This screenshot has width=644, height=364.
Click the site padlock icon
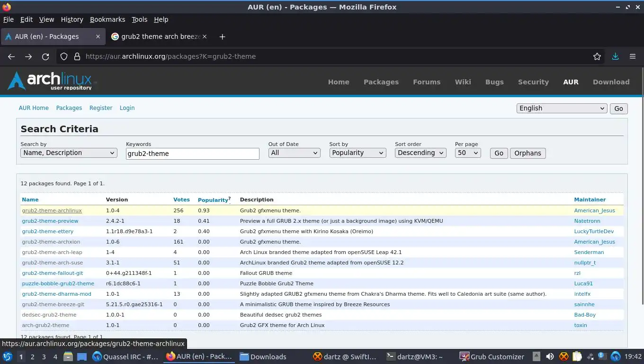[77, 56]
